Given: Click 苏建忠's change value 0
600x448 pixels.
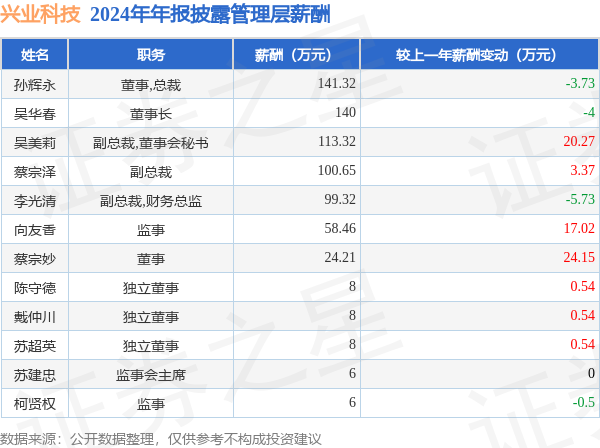Looking at the screenshot, I should [591, 373].
